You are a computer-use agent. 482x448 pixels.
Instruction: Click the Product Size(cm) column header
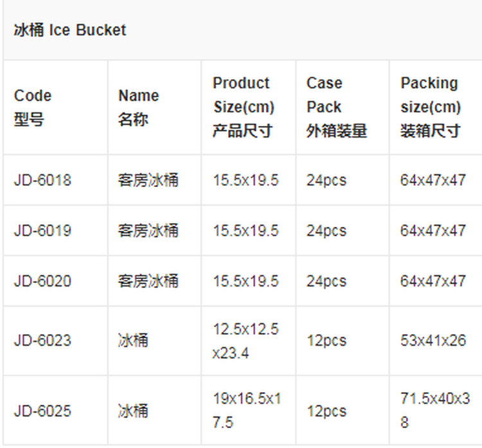click(244, 107)
